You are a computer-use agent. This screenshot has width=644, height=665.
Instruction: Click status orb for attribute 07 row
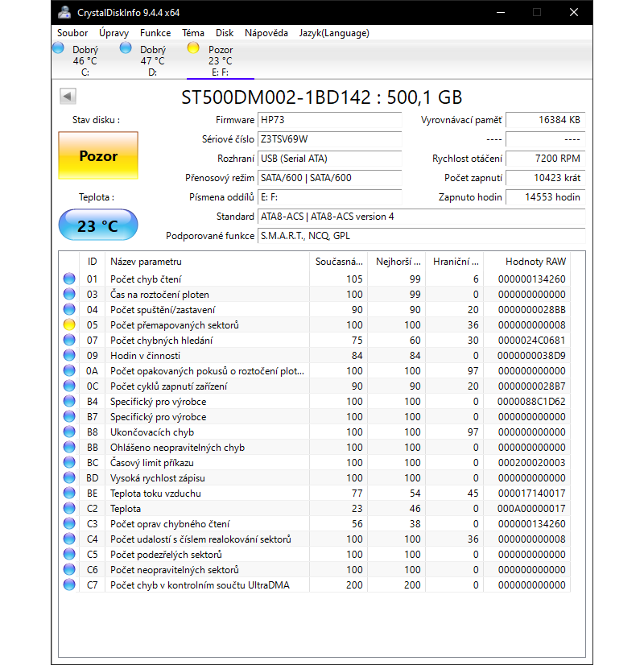click(69, 340)
